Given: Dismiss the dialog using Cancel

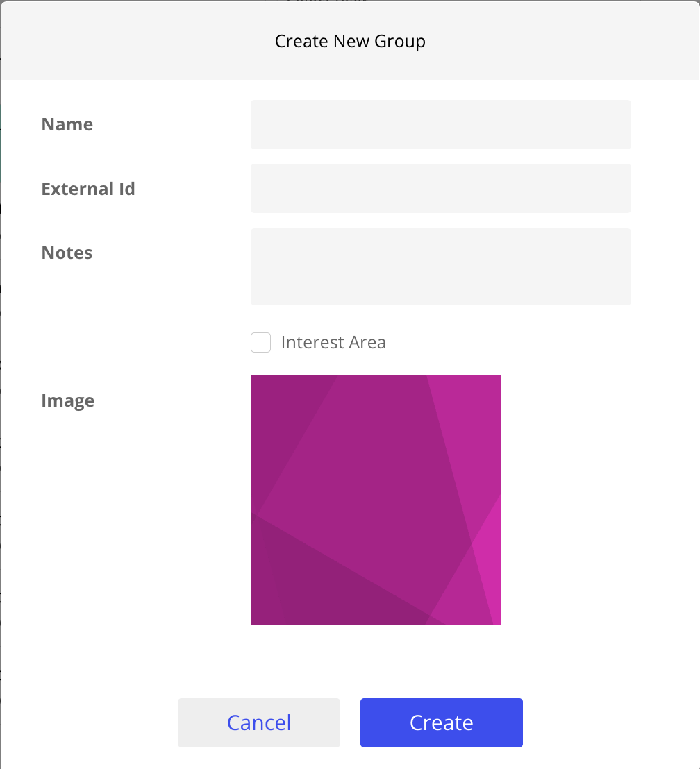Looking at the screenshot, I should pyautogui.click(x=258, y=722).
